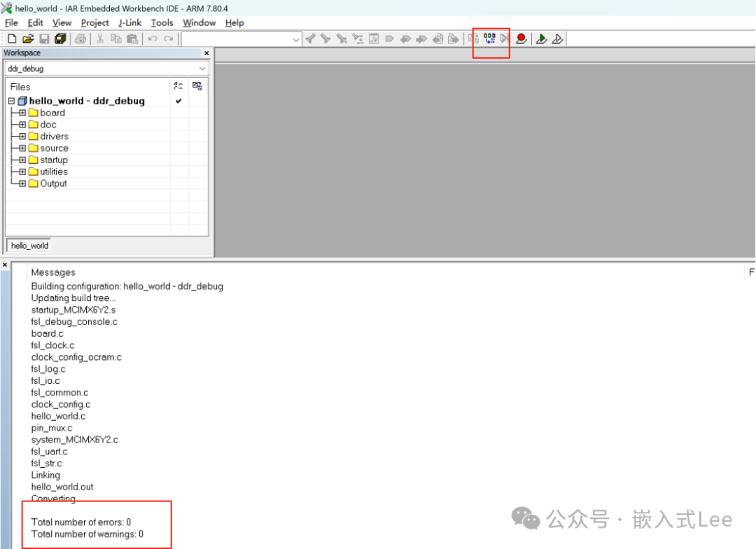Image resolution: width=756 pixels, height=549 pixels.
Task: Print the document using the Print icon
Action: 80,39
